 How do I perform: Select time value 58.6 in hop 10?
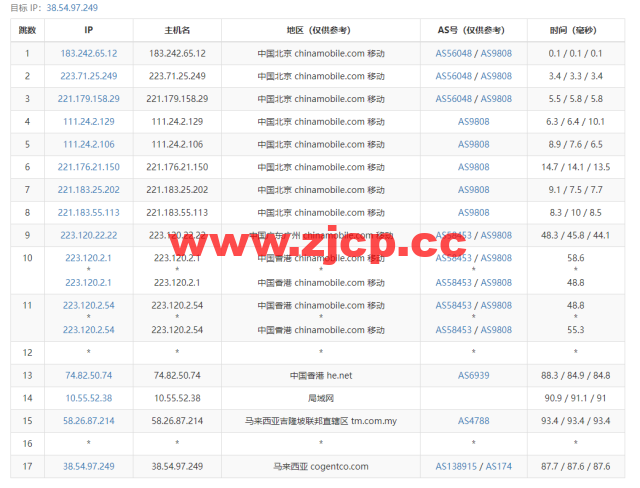coord(576,258)
